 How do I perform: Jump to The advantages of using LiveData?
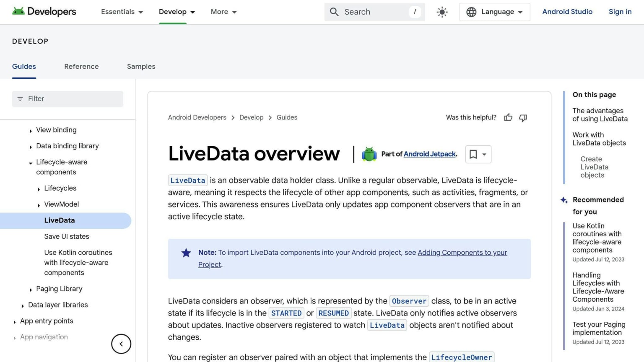[x=600, y=115]
